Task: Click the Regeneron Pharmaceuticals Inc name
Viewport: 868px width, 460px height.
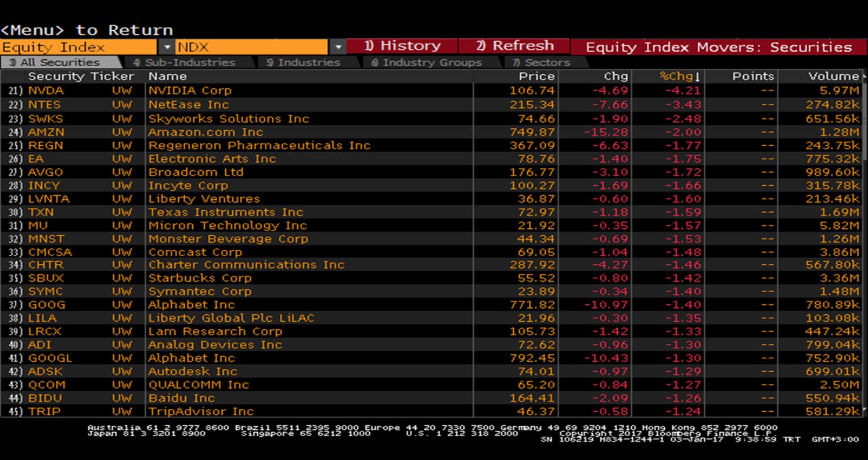Action: (x=259, y=145)
